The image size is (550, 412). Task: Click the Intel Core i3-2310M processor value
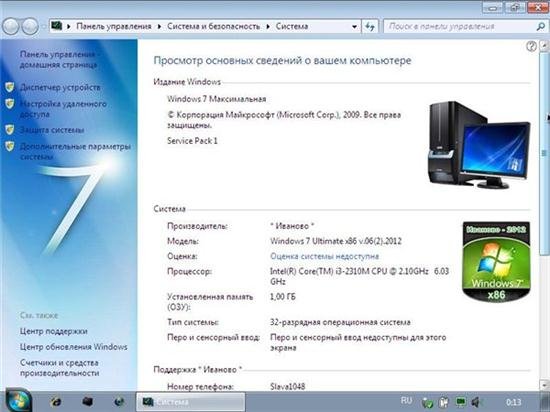(x=359, y=277)
